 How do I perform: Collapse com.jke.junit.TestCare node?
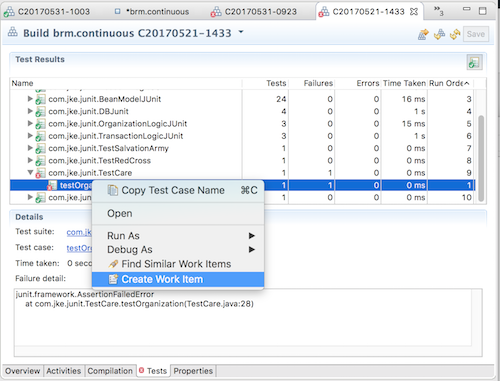click(x=30, y=173)
